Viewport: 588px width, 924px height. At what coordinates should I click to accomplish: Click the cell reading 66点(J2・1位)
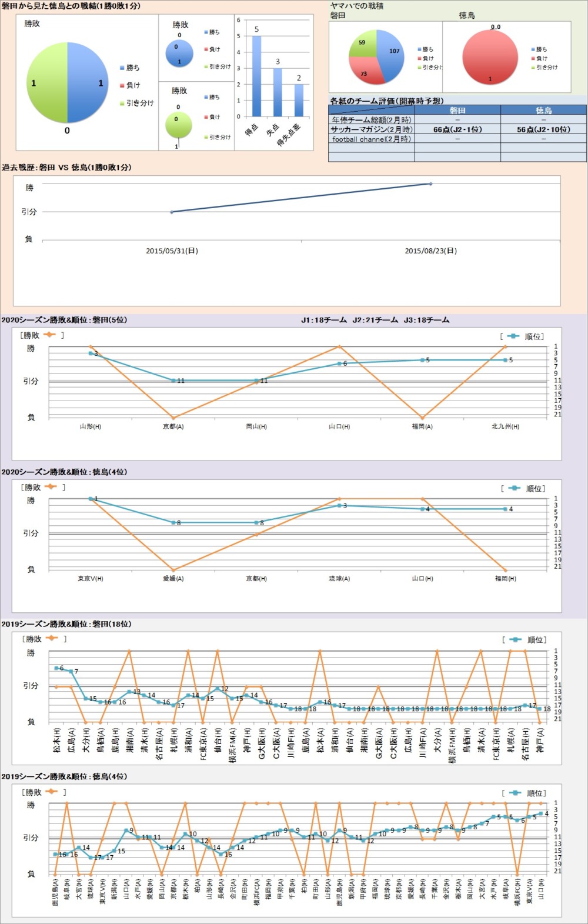(457, 129)
